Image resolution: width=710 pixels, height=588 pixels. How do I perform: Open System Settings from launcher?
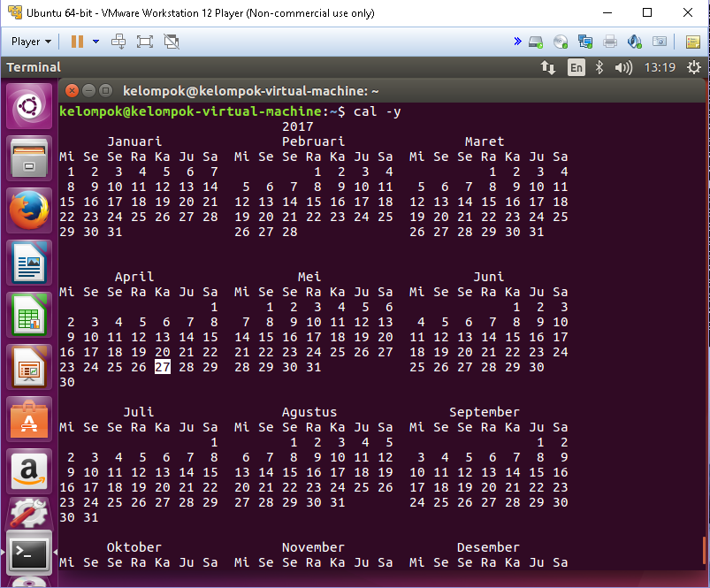click(29, 514)
